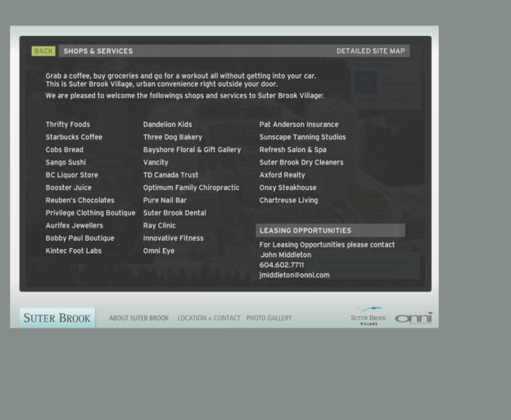Select Sango Sushi entry
Image resolution: width=511 pixels, height=420 pixels.
(66, 163)
